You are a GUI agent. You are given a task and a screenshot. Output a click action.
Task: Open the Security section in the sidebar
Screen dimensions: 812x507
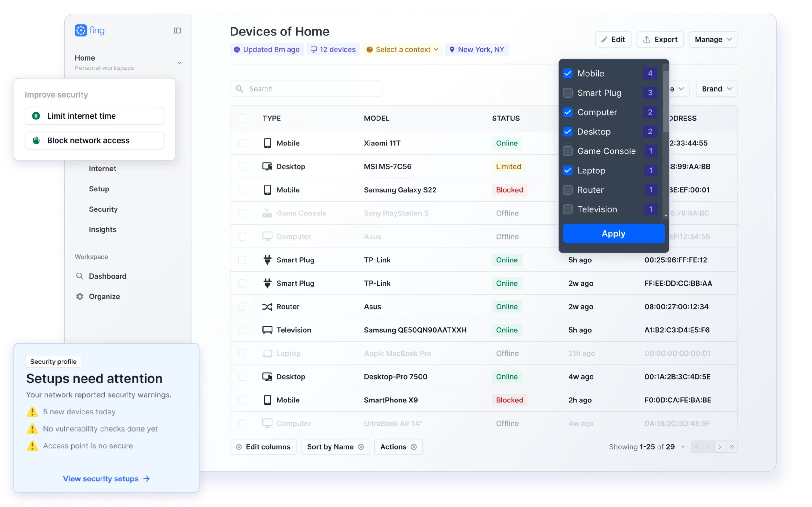(103, 209)
